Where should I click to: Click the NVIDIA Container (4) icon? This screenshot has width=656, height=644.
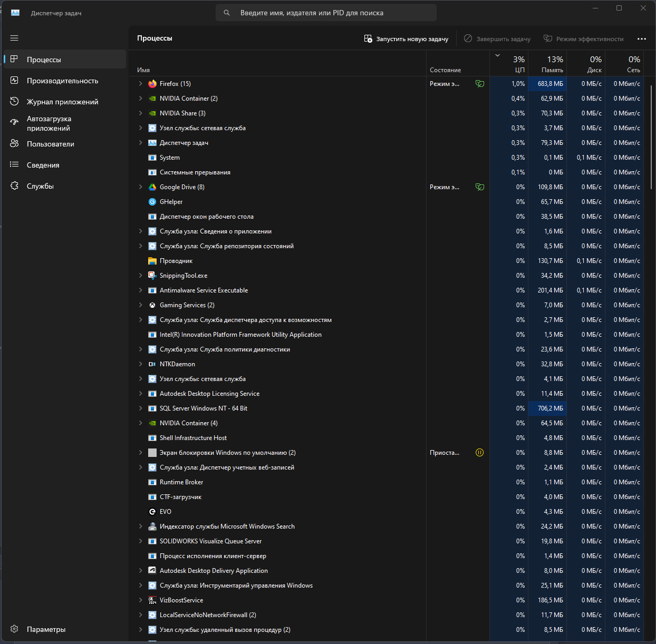(152, 423)
